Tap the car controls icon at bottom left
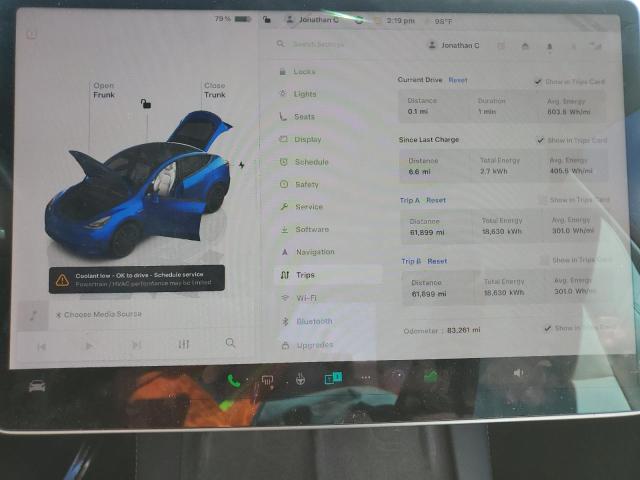Screen dimensions: 640x480 point(37,385)
